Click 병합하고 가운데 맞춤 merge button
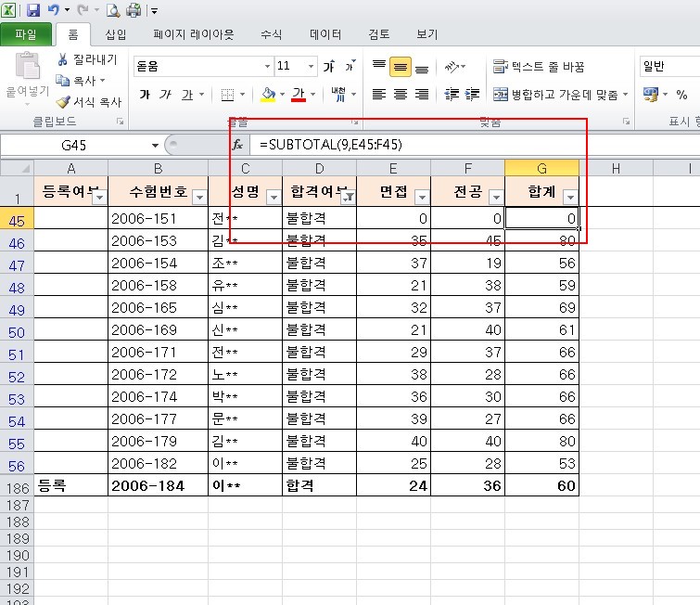Image resolution: width=700 pixels, height=605 pixels. (x=555, y=95)
